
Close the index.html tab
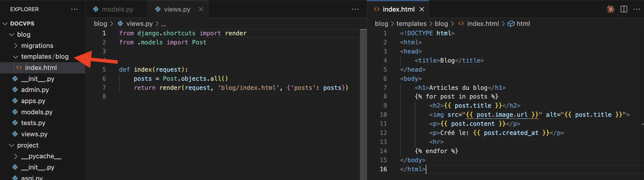422,9
